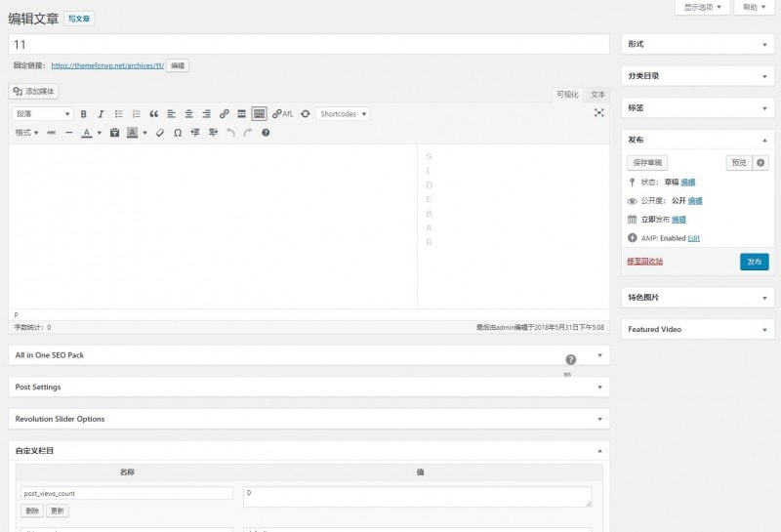Open the text color picker arrow
The height and width of the screenshot is (532, 781).
pos(99,132)
